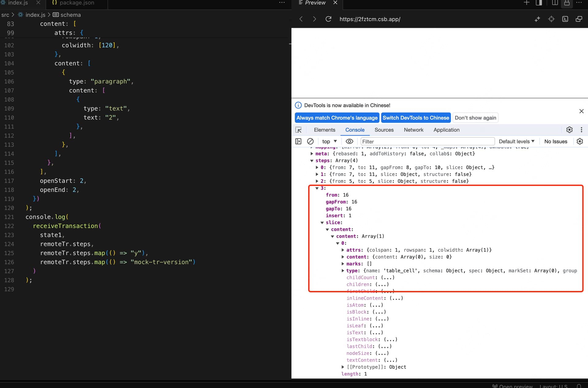
Task: Go forward in the preview browser
Action: click(314, 19)
